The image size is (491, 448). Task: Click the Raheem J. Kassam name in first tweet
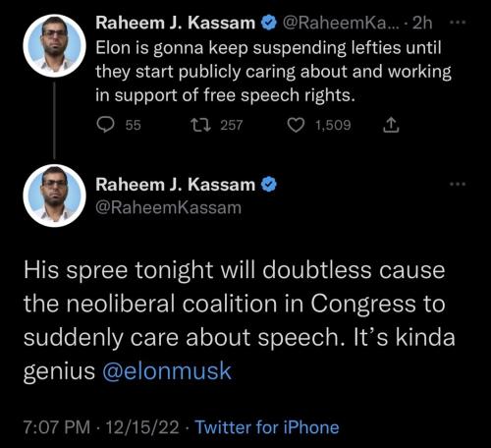coord(176,23)
